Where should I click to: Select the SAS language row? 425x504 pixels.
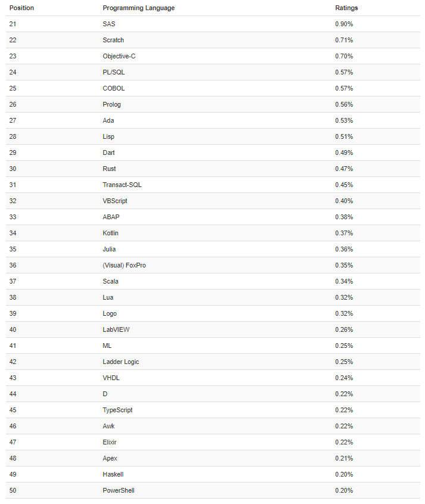[x=212, y=24]
